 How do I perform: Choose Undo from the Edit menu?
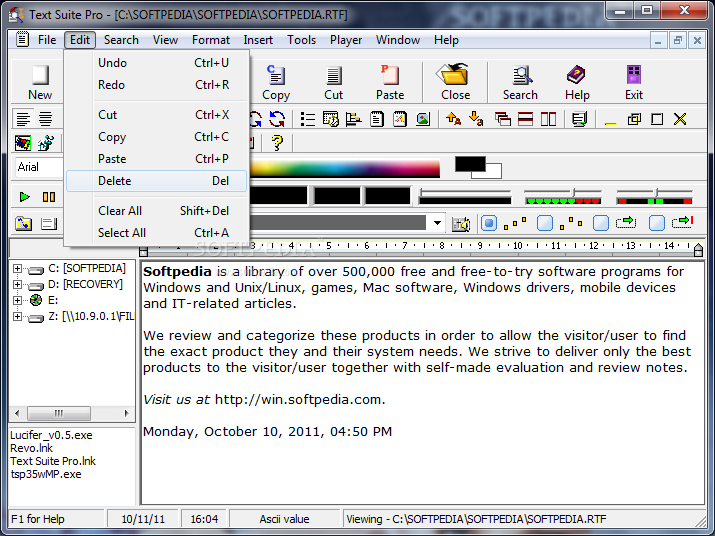click(156, 63)
